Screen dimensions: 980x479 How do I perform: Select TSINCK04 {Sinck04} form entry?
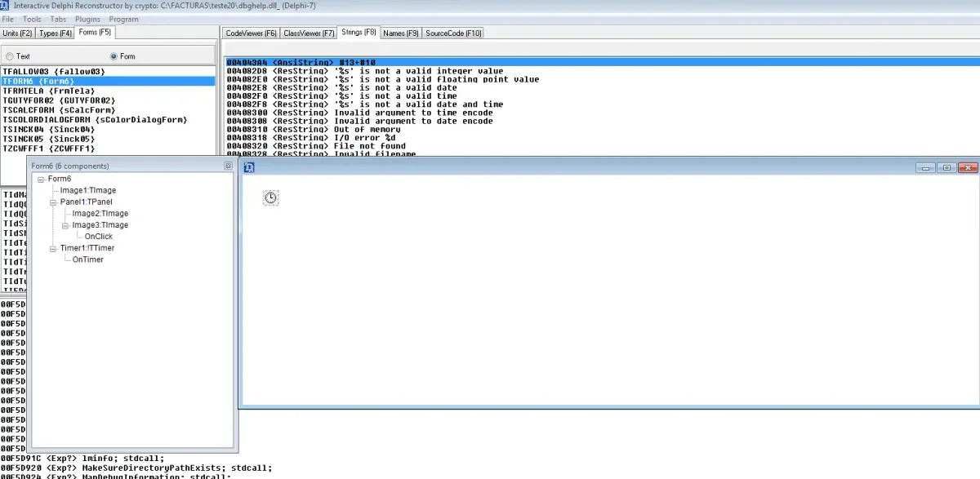coord(108,130)
